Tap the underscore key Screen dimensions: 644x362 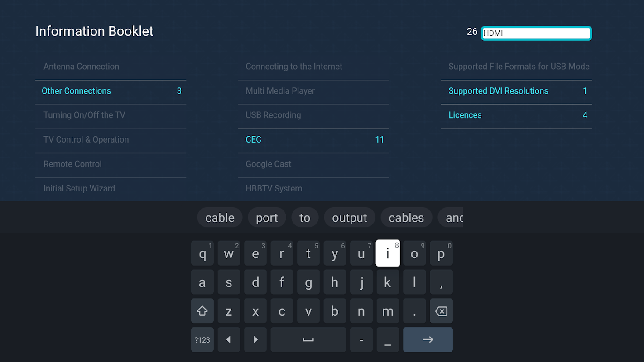click(388, 339)
